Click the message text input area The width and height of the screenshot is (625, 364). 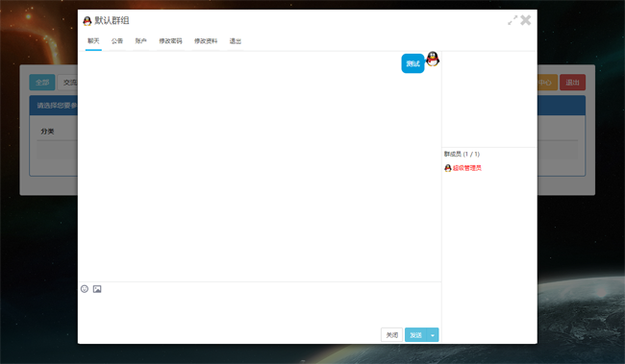coord(260,310)
